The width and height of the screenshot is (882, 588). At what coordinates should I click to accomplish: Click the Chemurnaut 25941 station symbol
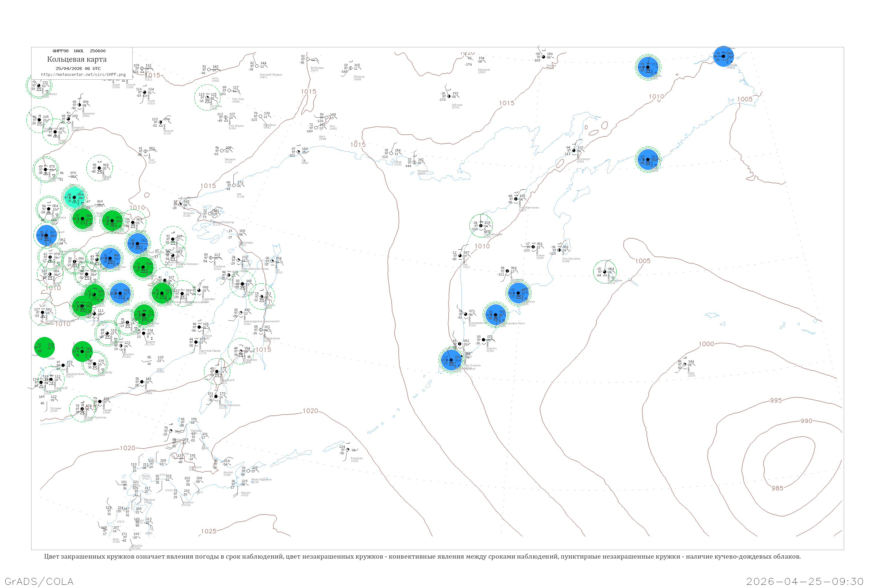[574, 150]
